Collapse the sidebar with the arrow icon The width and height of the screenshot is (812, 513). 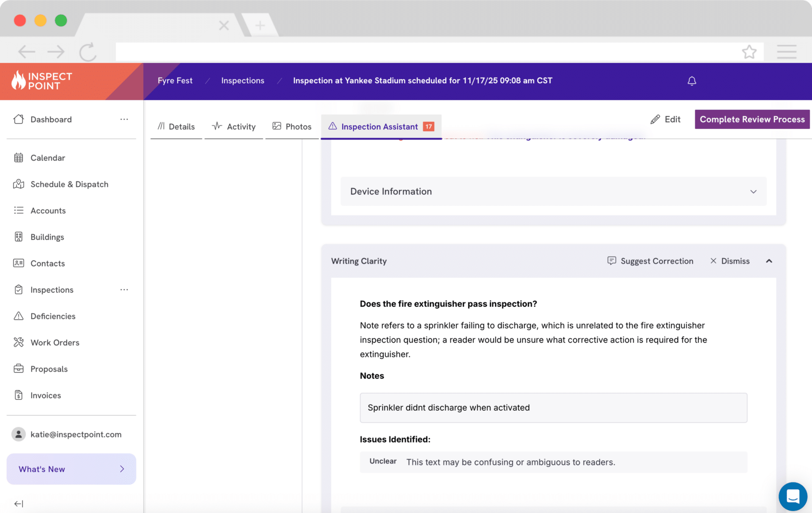tap(19, 504)
